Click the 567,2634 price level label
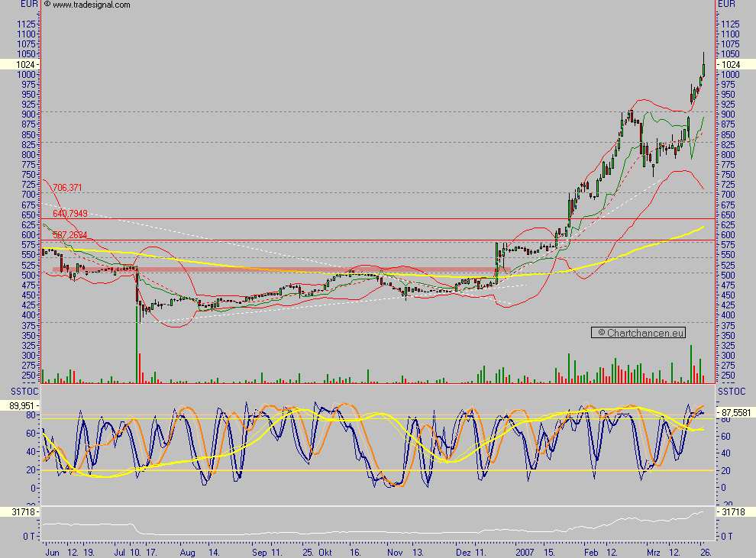756x558 pixels. (x=69, y=236)
